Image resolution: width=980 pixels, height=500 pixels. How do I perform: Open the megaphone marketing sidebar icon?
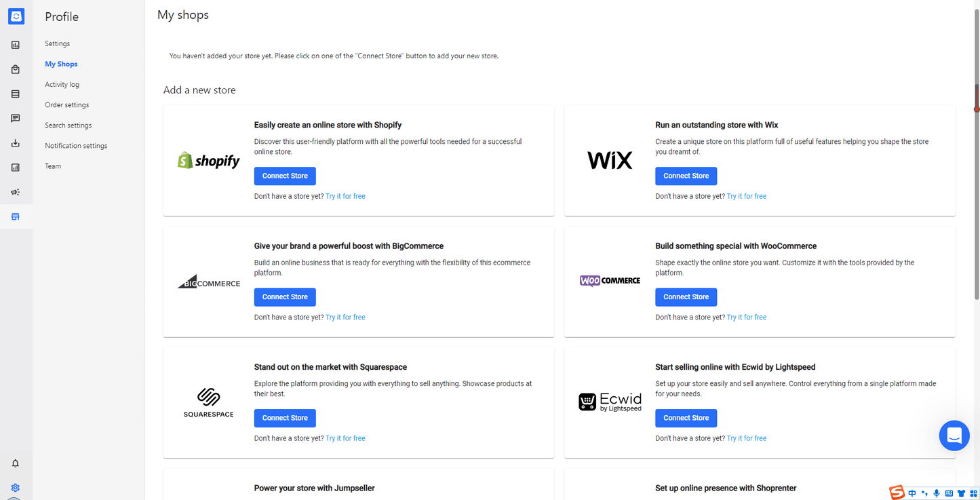pyautogui.click(x=16, y=192)
